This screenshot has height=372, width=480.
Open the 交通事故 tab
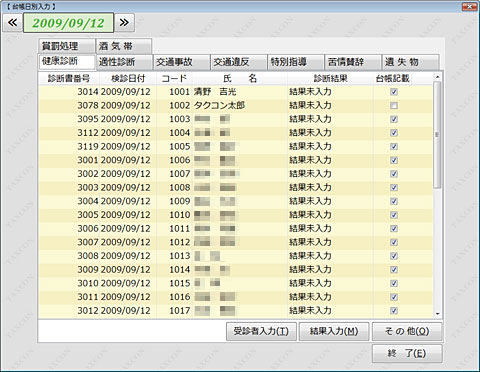click(x=181, y=62)
